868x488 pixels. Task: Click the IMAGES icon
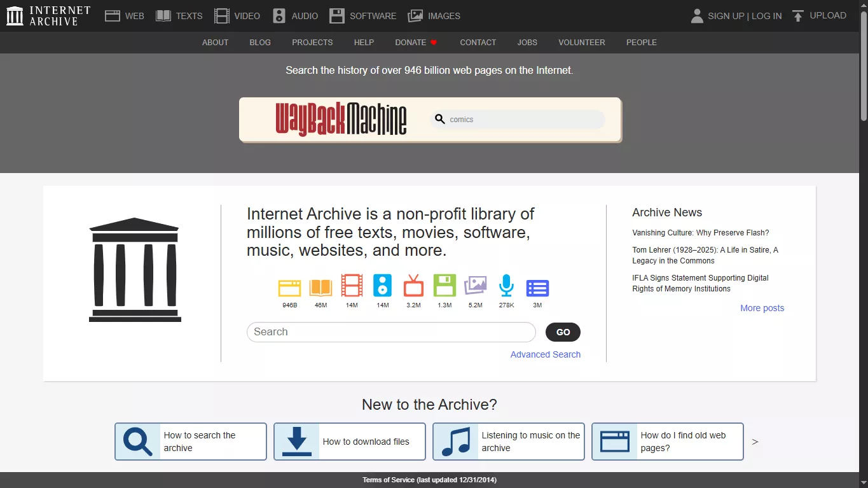click(x=415, y=15)
